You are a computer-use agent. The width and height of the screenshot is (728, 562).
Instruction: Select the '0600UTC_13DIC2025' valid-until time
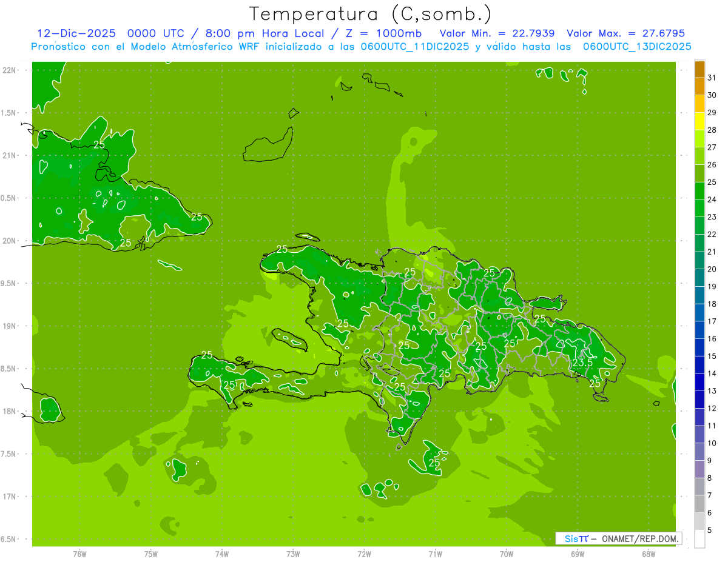pos(637,47)
